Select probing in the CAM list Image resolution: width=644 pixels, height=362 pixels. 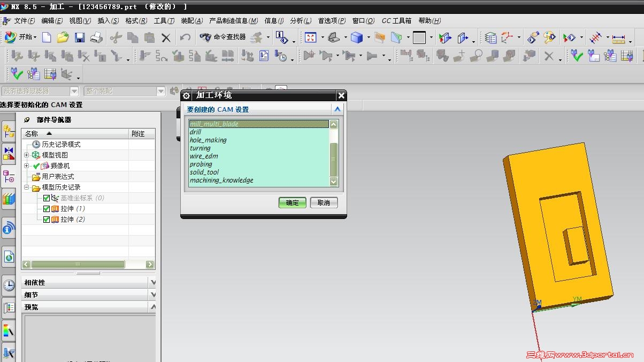pyautogui.click(x=259, y=164)
